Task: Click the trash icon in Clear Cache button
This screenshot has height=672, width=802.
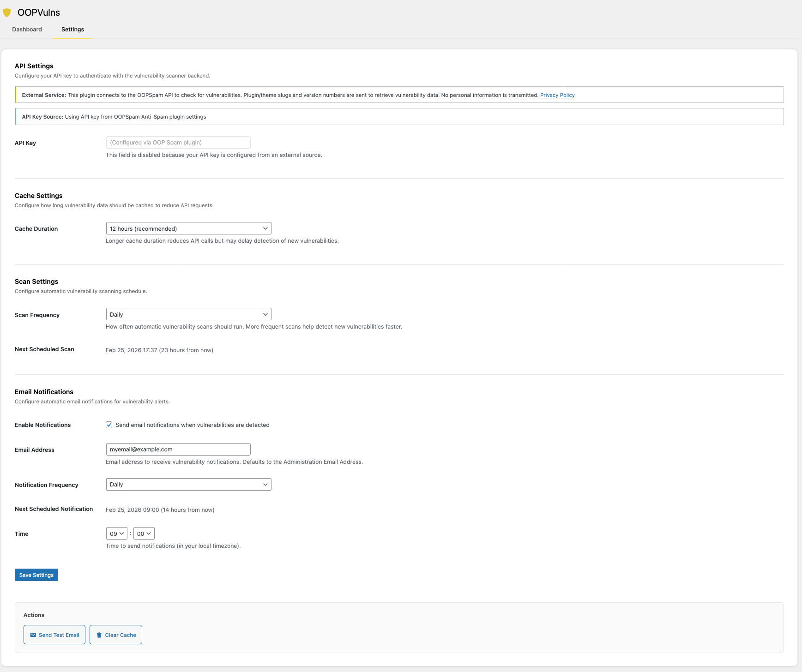Action: pos(99,635)
